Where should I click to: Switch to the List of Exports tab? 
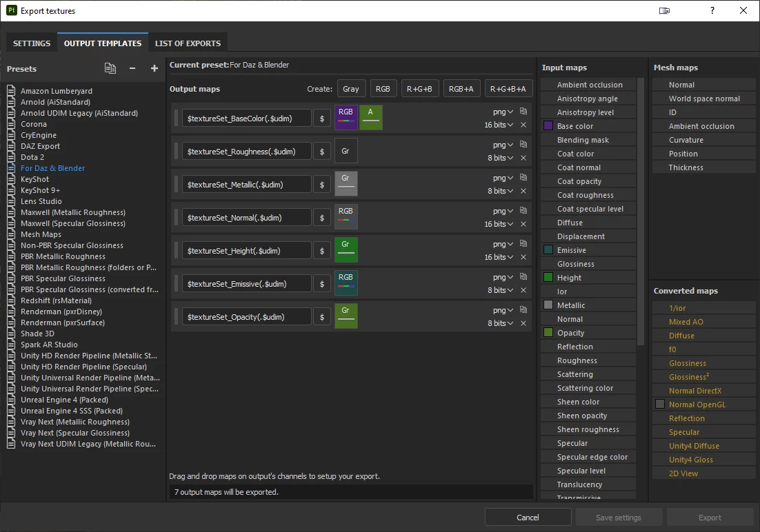[x=188, y=43]
